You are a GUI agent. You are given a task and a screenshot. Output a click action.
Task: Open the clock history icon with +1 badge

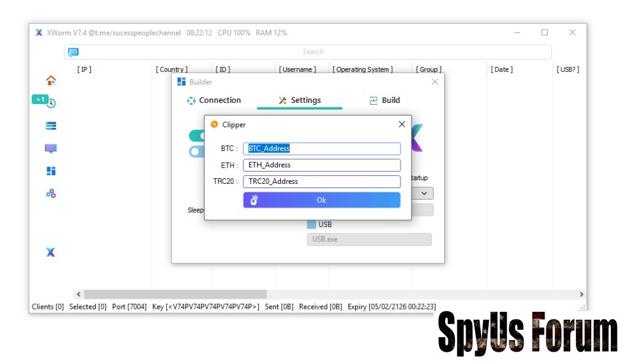[51, 103]
